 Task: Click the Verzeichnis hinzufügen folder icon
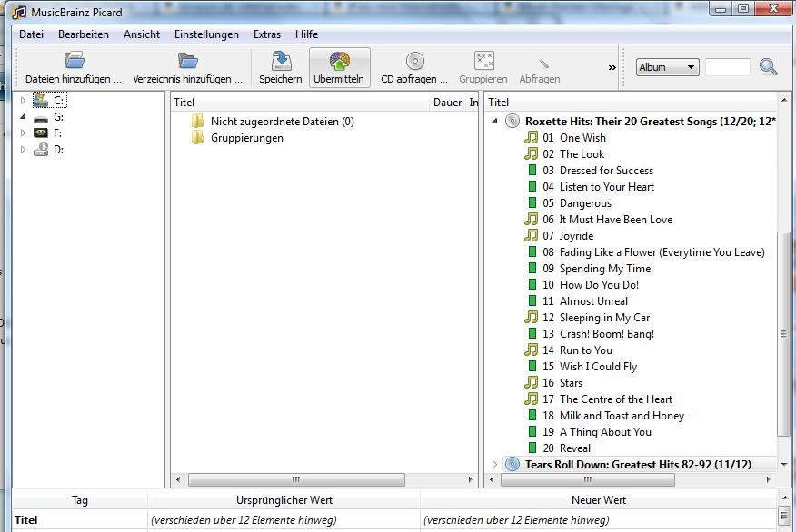pos(188,60)
